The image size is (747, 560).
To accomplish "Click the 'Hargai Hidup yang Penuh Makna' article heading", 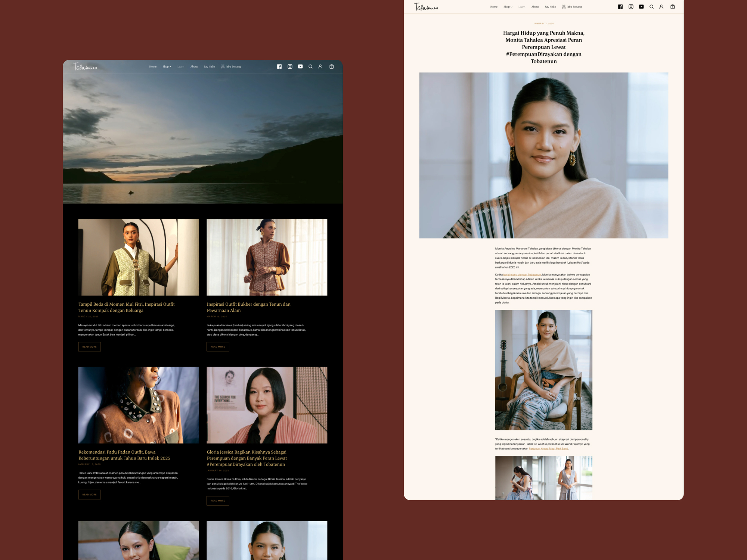I will point(544,47).
